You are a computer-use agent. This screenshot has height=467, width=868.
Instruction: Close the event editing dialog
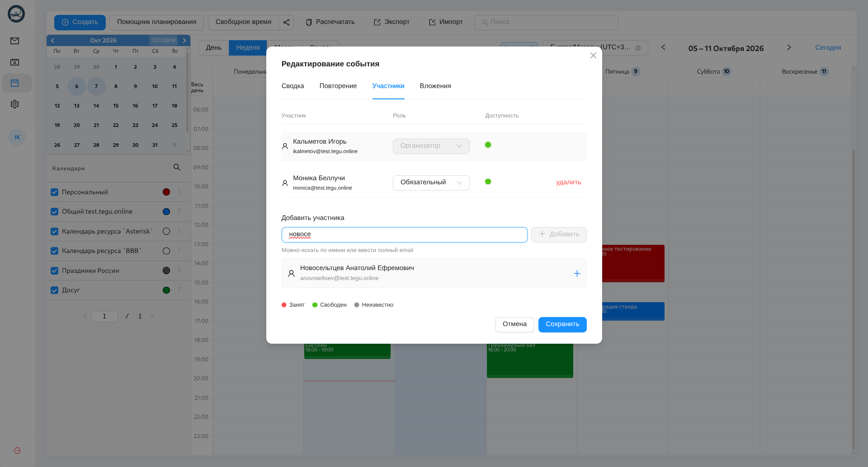593,56
